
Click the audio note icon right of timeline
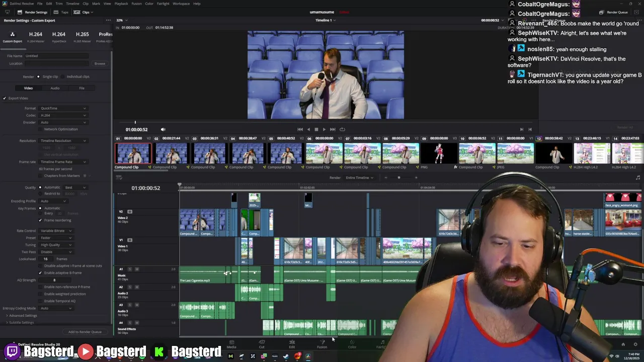click(x=638, y=177)
